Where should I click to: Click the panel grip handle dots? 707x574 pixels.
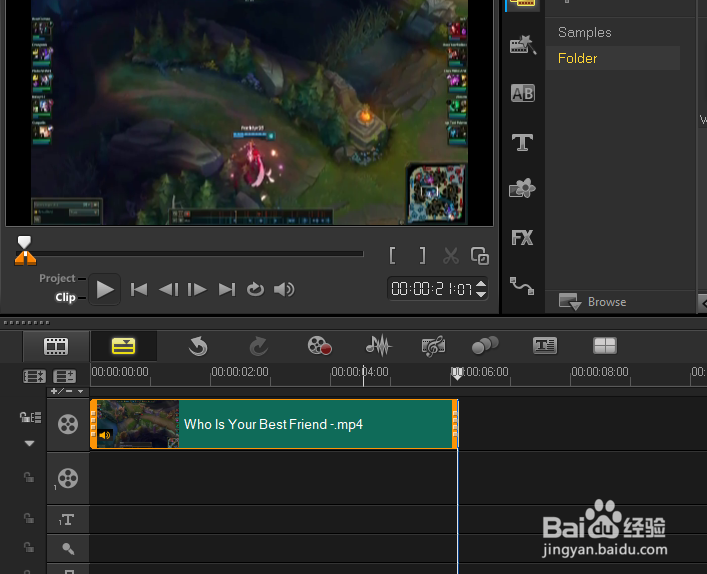[26, 322]
